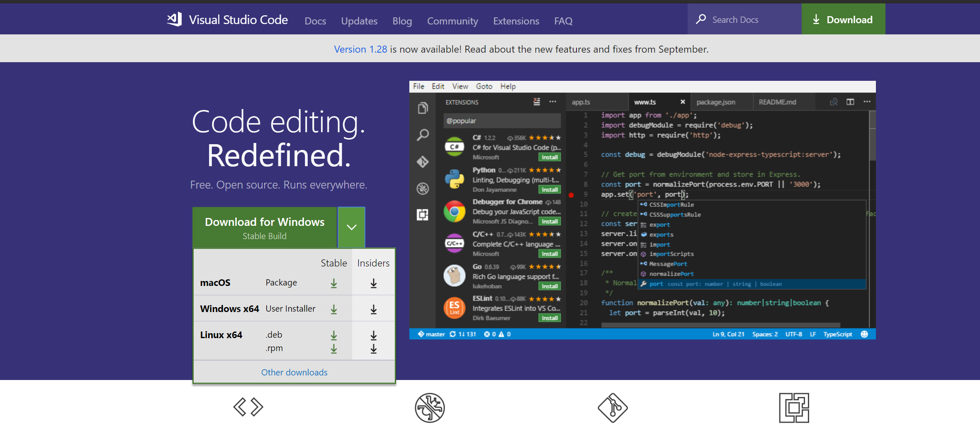Open the Other downloads link

click(x=294, y=372)
